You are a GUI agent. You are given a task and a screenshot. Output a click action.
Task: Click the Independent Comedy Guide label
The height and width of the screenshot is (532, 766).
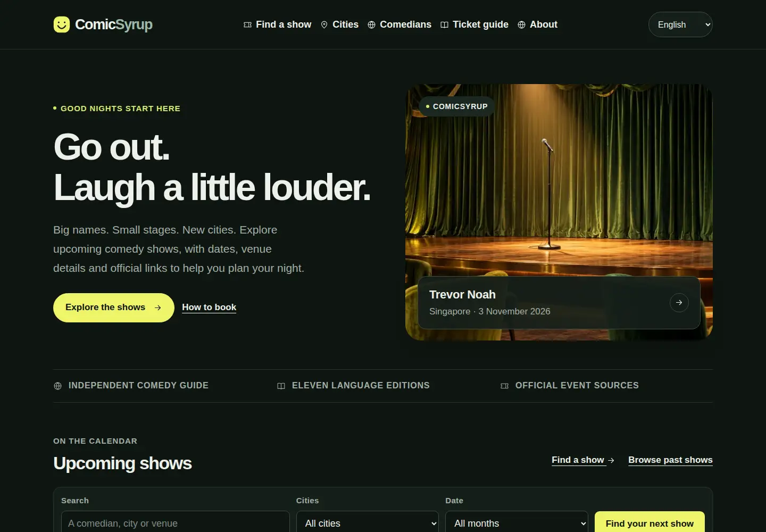(x=138, y=386)
